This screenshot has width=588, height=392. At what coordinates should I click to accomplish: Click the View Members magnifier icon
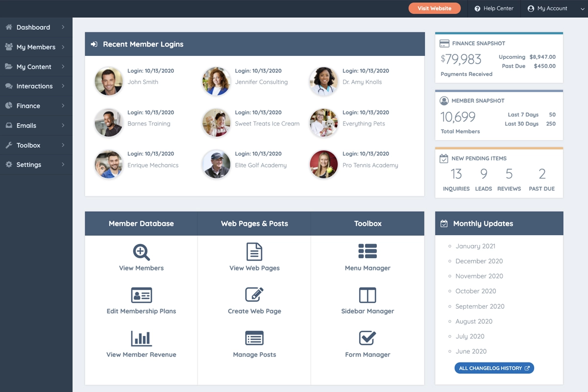click(141, 252)
